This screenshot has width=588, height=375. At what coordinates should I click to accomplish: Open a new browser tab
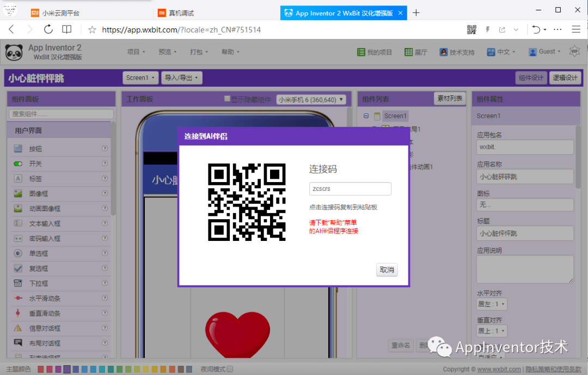pos(416,13)
